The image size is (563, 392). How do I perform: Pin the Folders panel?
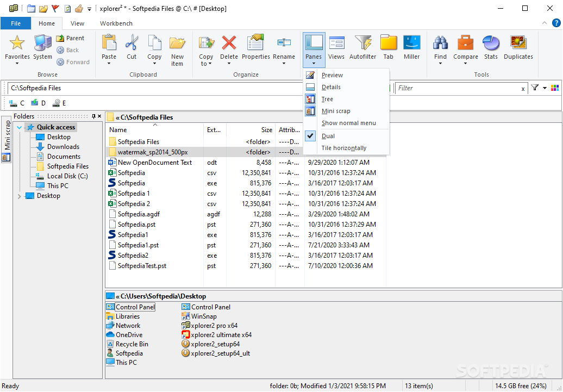pyautogui.click(x=93, y=116)
